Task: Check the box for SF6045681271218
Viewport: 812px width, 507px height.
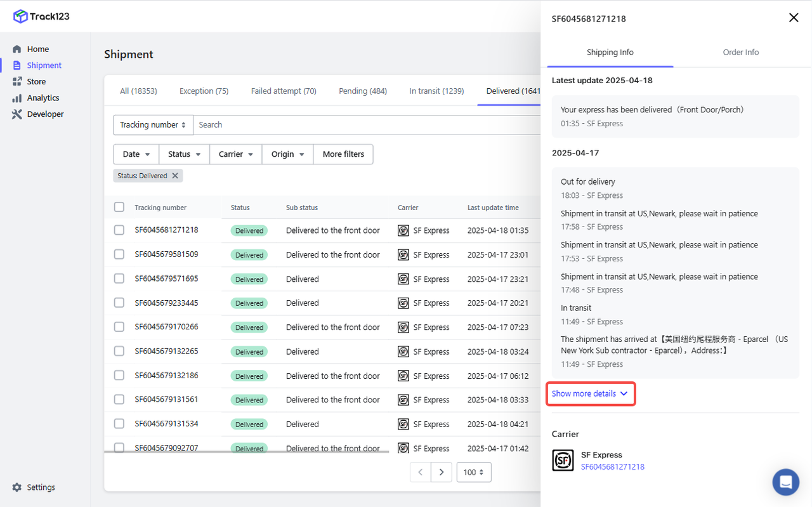Action: (119, 230)
